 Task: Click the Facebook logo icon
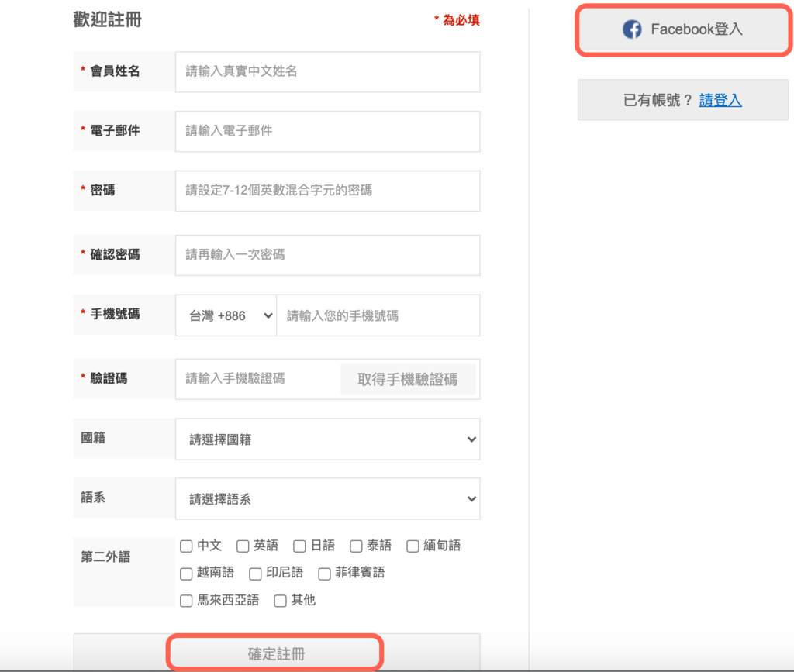tap(633, 29)
